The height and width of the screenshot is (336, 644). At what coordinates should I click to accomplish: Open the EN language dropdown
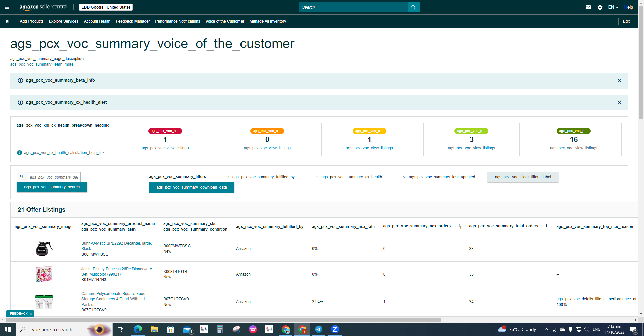click(613, 7)
